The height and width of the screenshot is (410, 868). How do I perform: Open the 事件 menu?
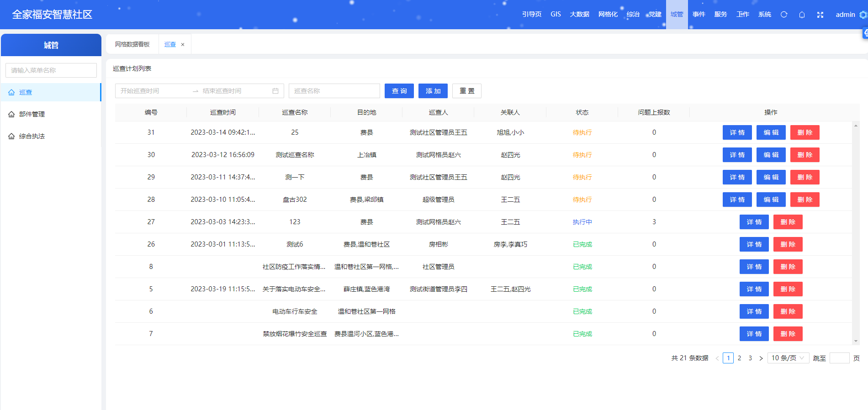coord(699,15)
